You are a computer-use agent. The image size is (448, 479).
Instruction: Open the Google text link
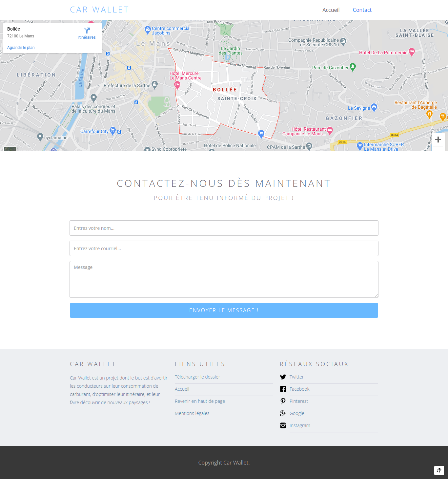[297, 413]
